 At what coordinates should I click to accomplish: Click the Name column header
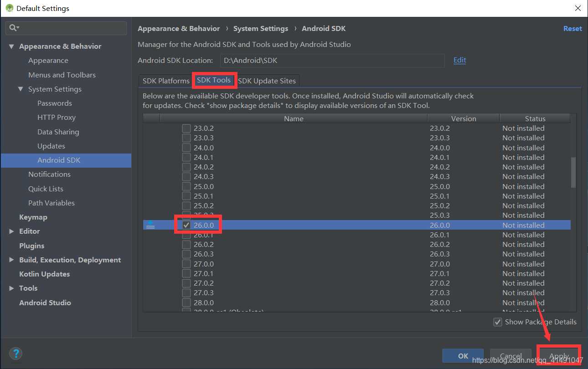[x=294, y=118]
